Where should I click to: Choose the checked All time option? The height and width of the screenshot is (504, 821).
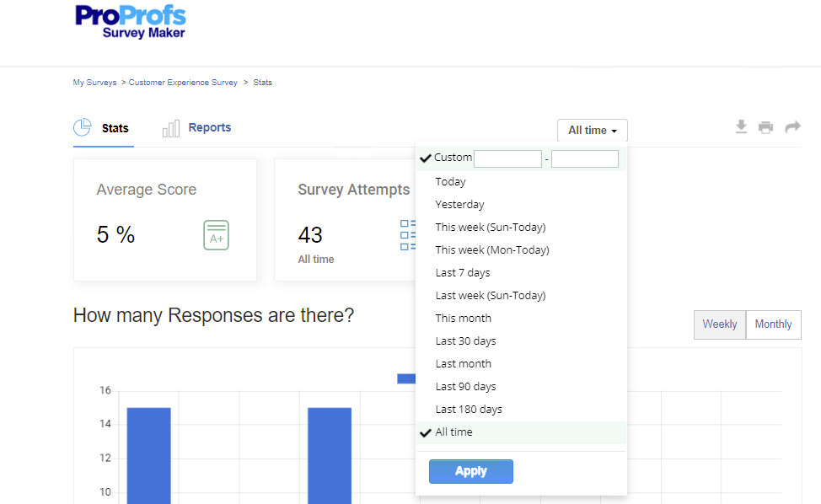click(x=521, y=432)
